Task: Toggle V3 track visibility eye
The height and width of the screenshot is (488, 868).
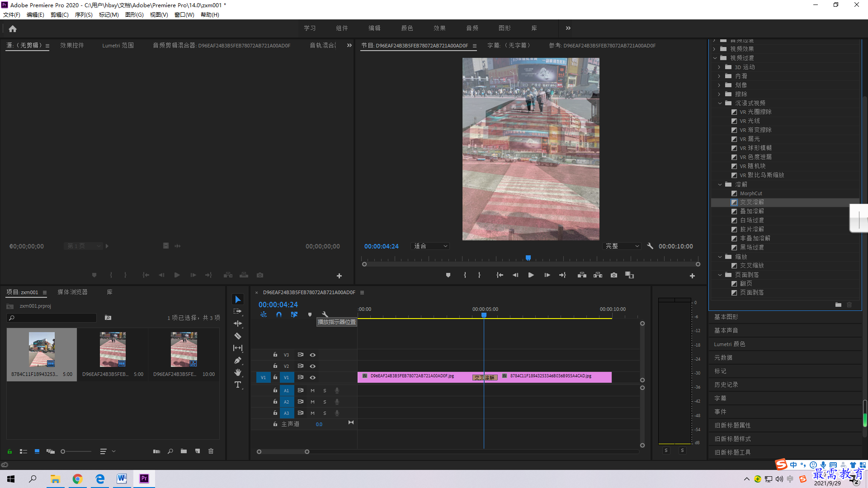Action: tap(312, 355)
